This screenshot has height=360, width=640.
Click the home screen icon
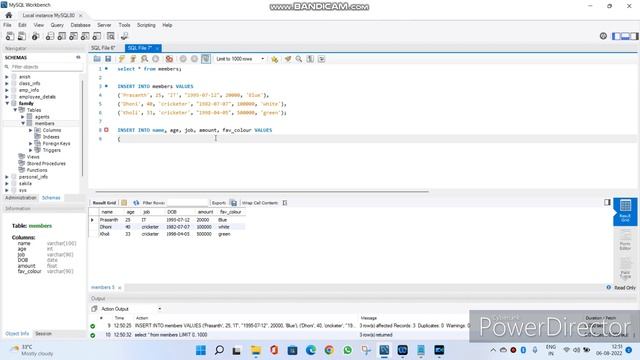[9, 15]
